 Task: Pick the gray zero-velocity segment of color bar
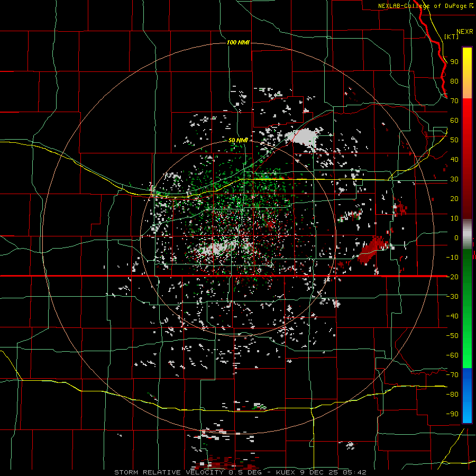click(x=467, y=234)
